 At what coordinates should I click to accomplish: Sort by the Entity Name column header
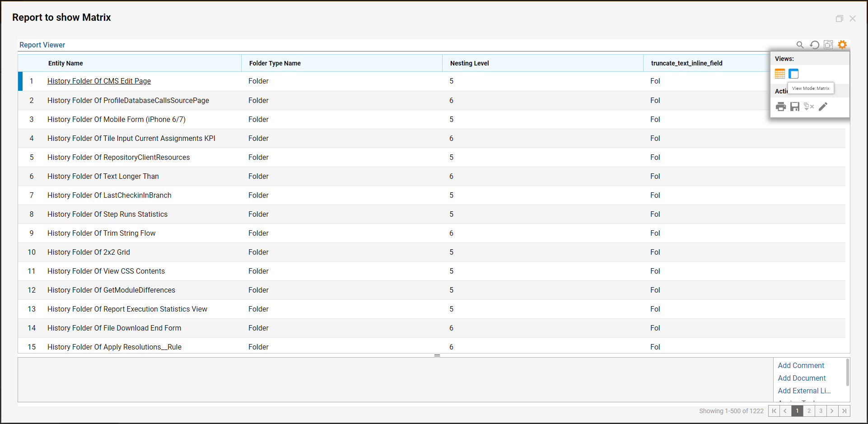pos(65,63)
